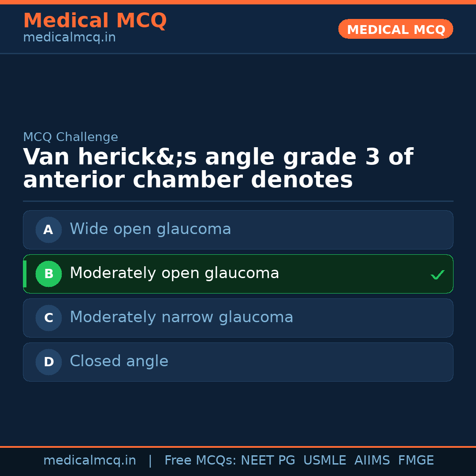Click the green letter B badge
This screenshot has height=476, width=476.
pyautogui.click(x=48, y=274)
